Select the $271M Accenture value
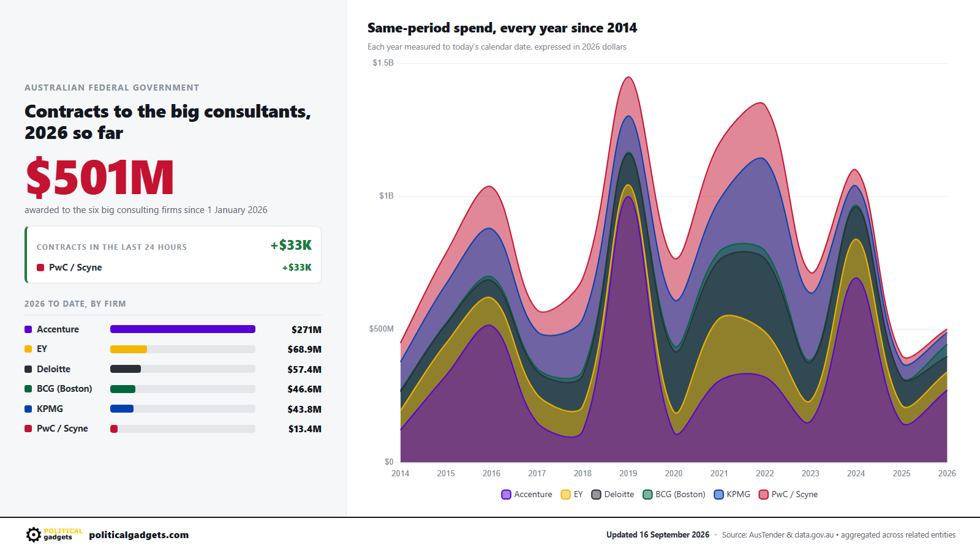The height and width of the screenshot is (551, 980). [306, 329]
